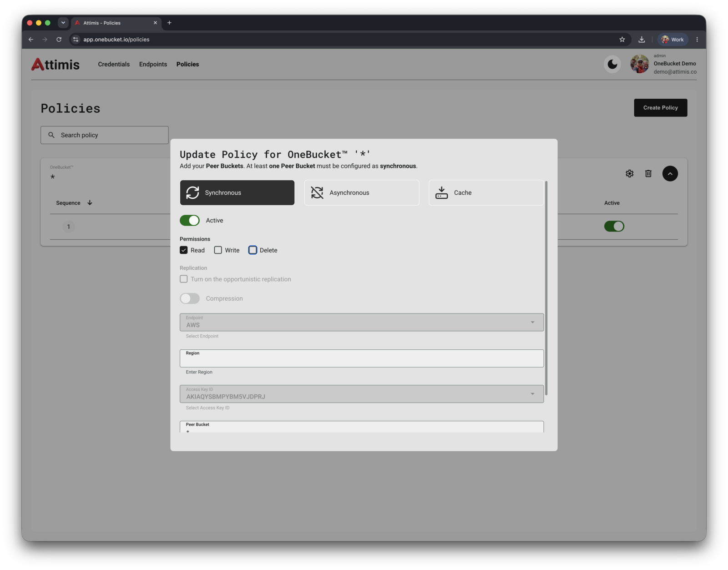Open policy settings gear icon
The width and height of the screenshot is (728, 570).
point(629,173)
